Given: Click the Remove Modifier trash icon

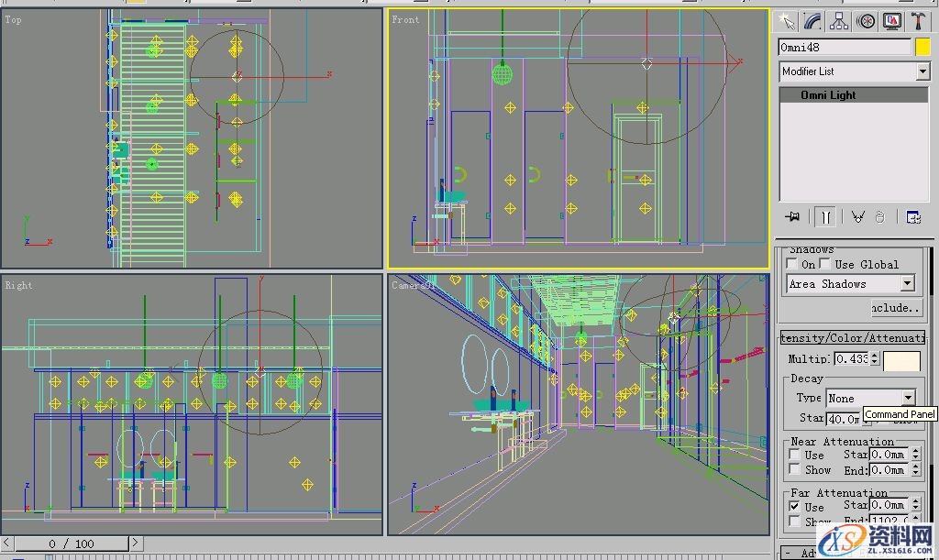Looking at the screenshot, I should pos(880,216).
